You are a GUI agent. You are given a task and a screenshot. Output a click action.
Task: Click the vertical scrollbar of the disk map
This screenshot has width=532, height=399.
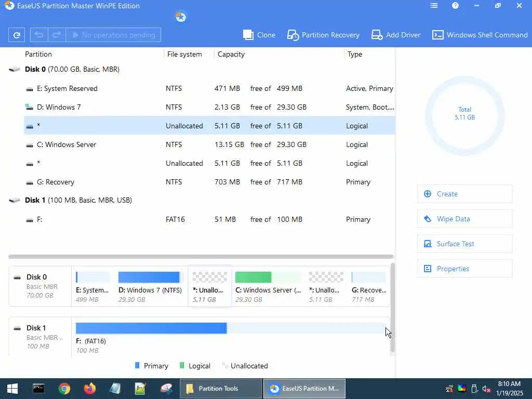393,308
